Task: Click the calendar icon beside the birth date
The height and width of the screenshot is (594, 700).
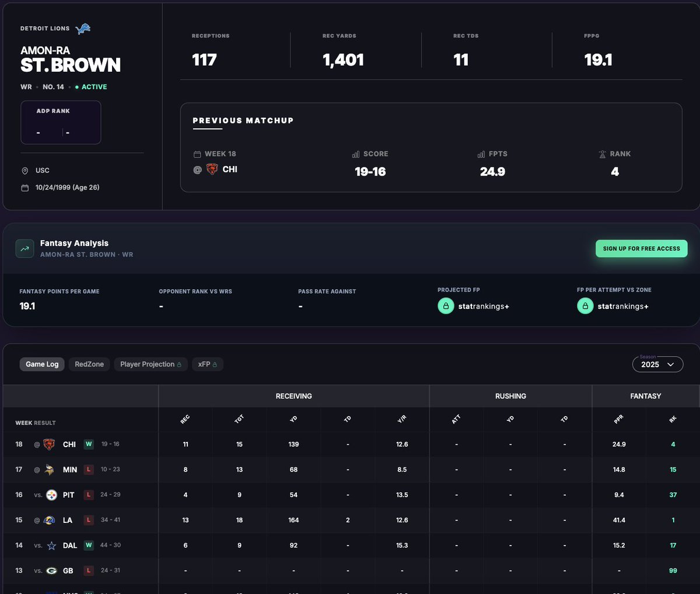Action: tap(24, 188)
